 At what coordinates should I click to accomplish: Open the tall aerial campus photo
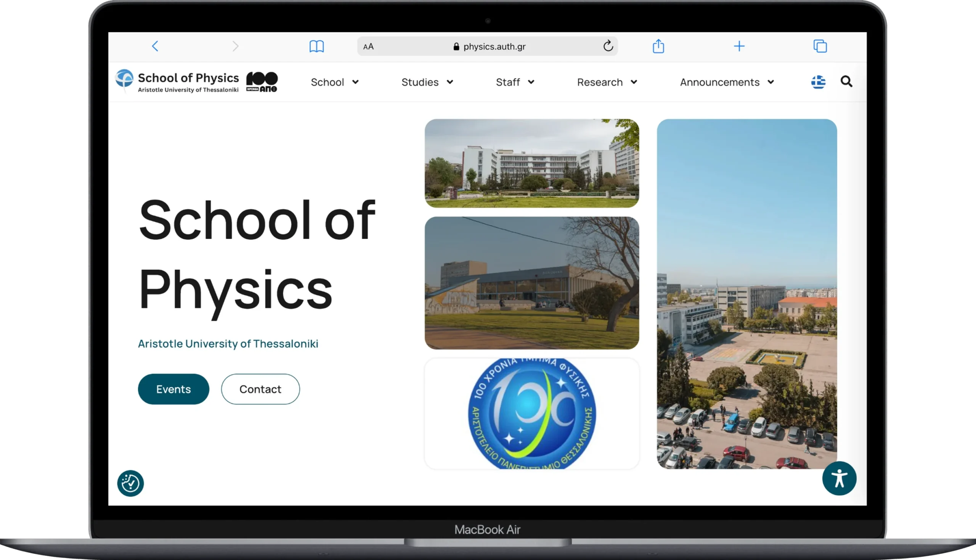coord(746,294)
